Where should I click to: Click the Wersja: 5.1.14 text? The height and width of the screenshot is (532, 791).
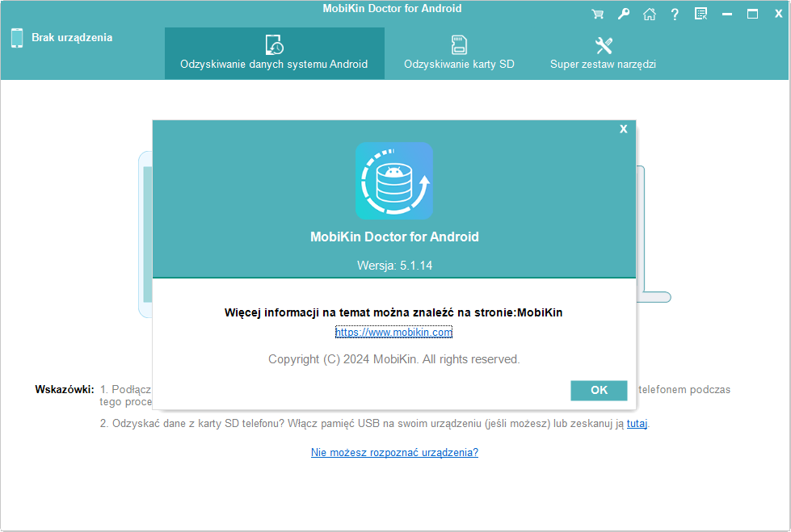coord(394,266)
